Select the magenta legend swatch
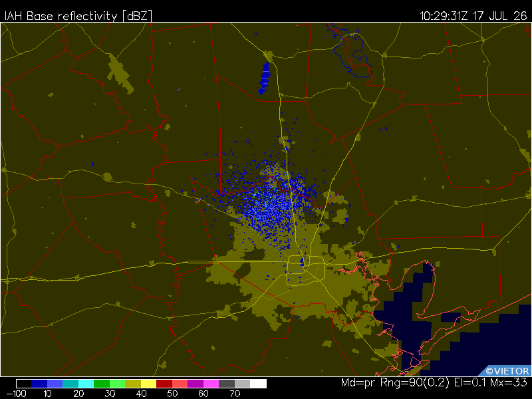This screenshot has height=399, width=532. pos(211,384)
